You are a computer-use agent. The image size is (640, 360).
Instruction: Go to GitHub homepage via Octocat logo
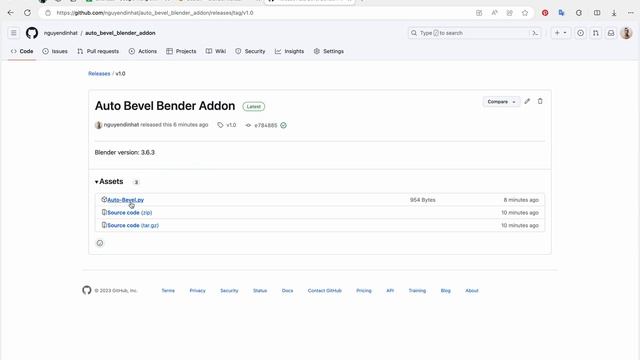click(x=32, y=33)
